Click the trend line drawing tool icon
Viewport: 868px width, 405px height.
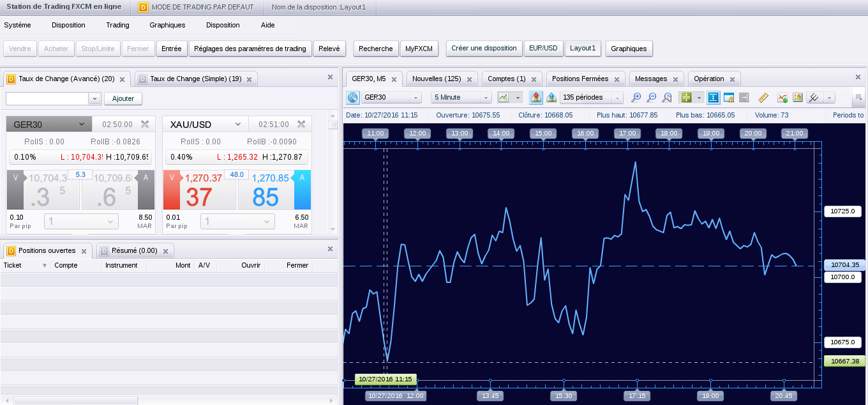814,98
